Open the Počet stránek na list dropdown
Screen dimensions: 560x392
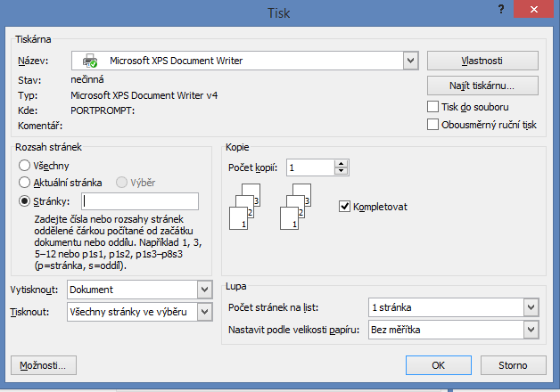click(x=531, y=307)
